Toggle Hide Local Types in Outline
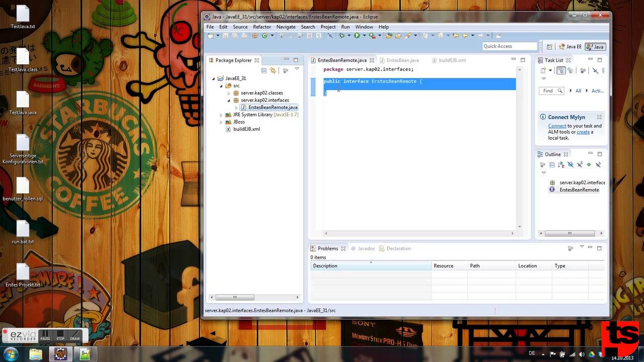The width and height of the screenshot is (644, 362). [x=598, y=164]
